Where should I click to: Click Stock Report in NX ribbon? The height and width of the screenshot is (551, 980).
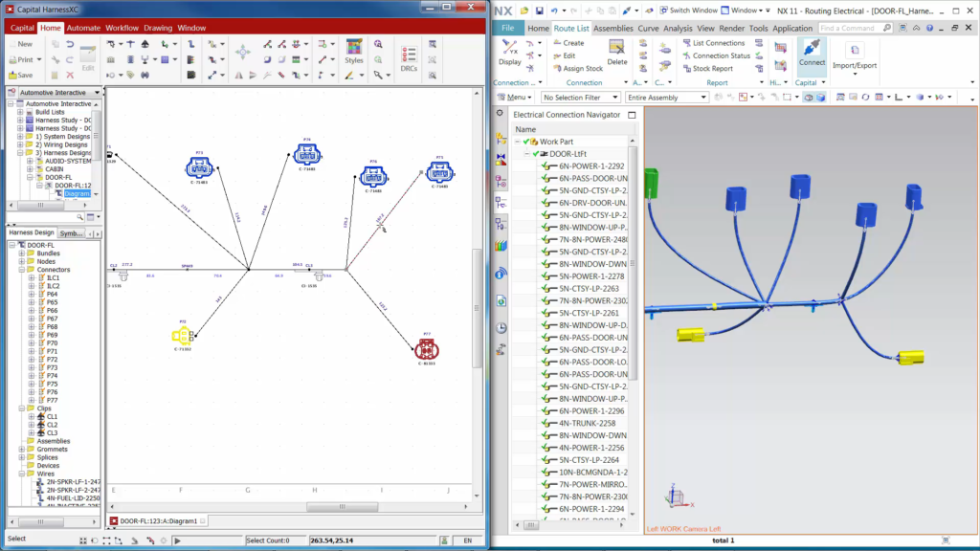(x=707, y=69)
